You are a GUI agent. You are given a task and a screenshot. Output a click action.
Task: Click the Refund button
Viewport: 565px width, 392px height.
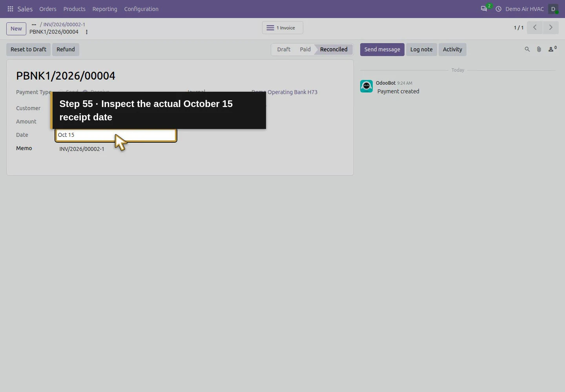point(66,49)
